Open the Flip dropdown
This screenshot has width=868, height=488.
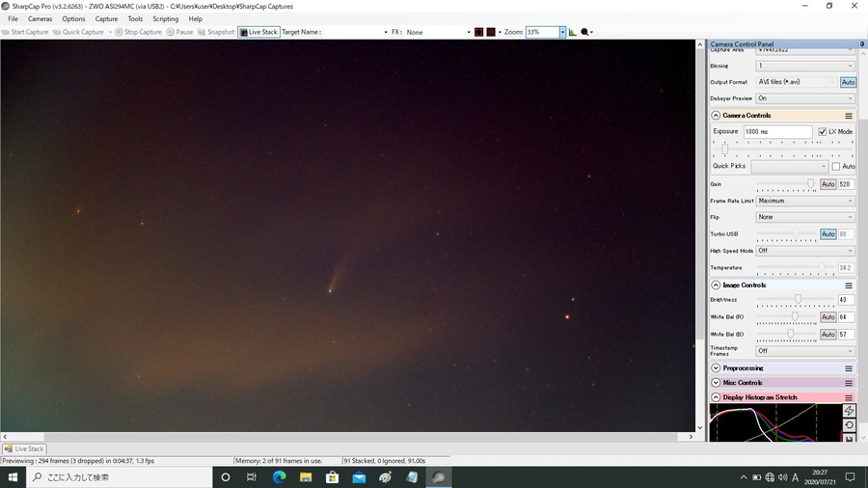coord(805,217)
